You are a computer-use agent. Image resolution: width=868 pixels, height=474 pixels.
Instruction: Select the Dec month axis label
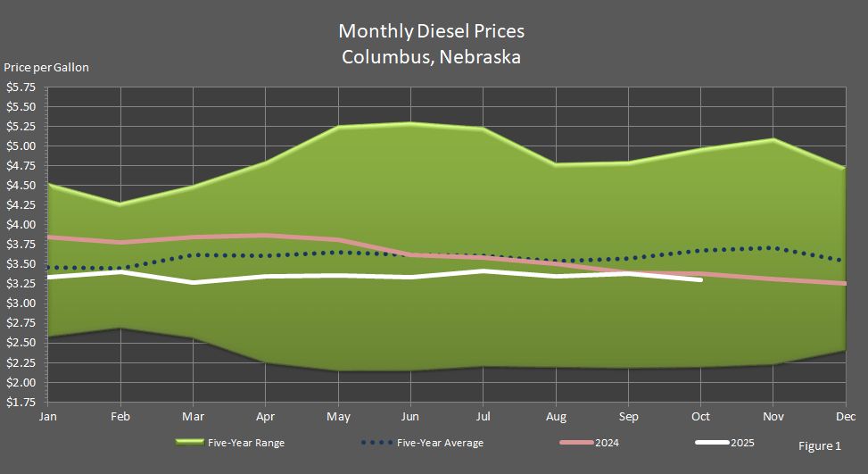(845, 417)
